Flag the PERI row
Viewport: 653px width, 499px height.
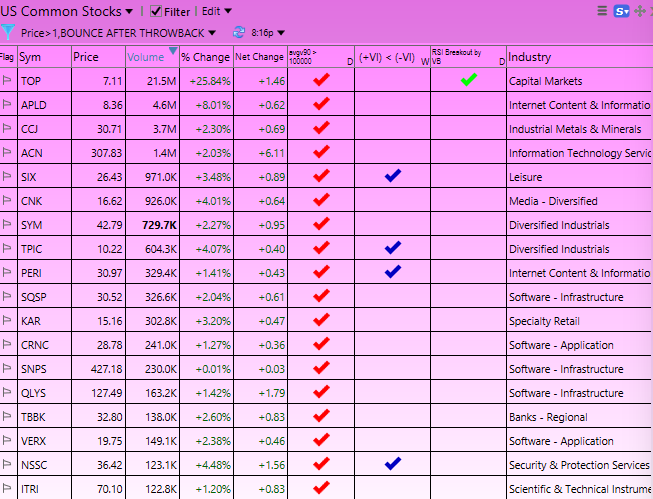click(x=7, y=272)
